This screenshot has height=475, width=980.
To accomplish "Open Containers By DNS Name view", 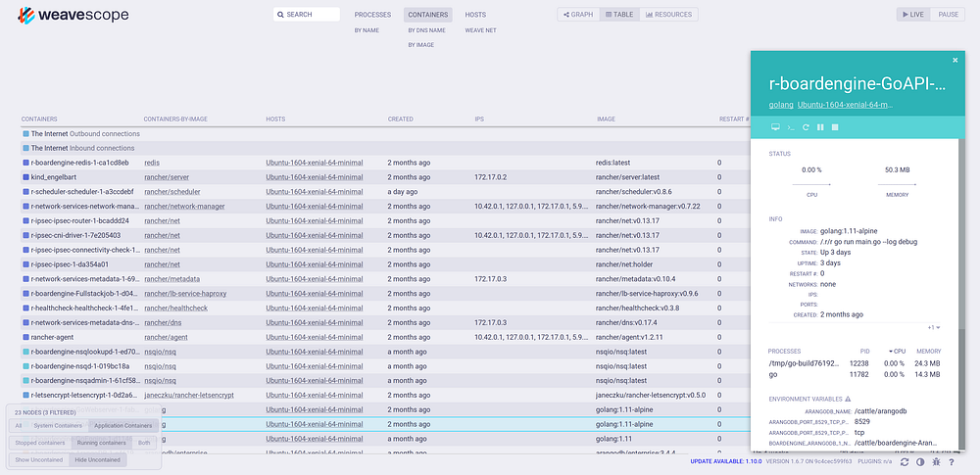I will tap(427, 30).
